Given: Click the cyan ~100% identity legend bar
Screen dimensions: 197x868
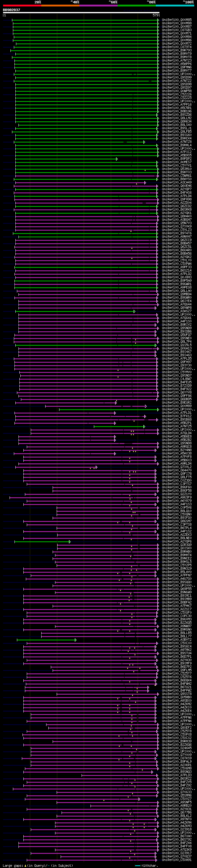Looking at the screenshot, I should tap(175, 6).
